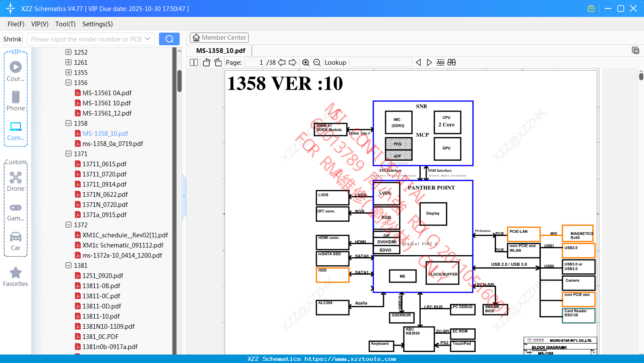The width and height of the screenshot is (644, 363).
Task: Select the MS-1358_10.pdf tab
Action: click(x=220, y=50)
